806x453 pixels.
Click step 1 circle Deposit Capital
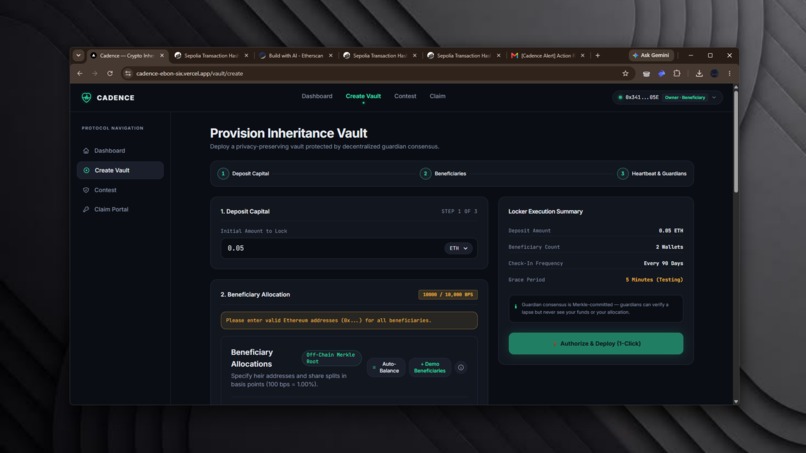223,174
